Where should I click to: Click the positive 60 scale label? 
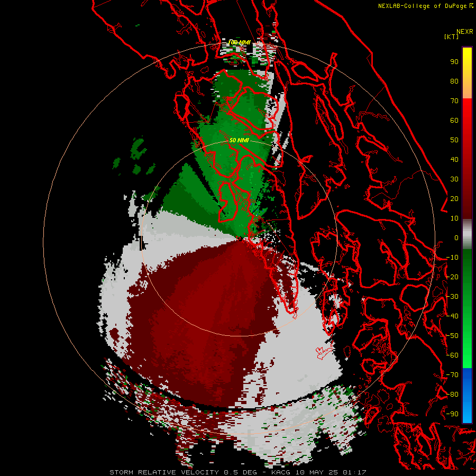coord(454,121)
